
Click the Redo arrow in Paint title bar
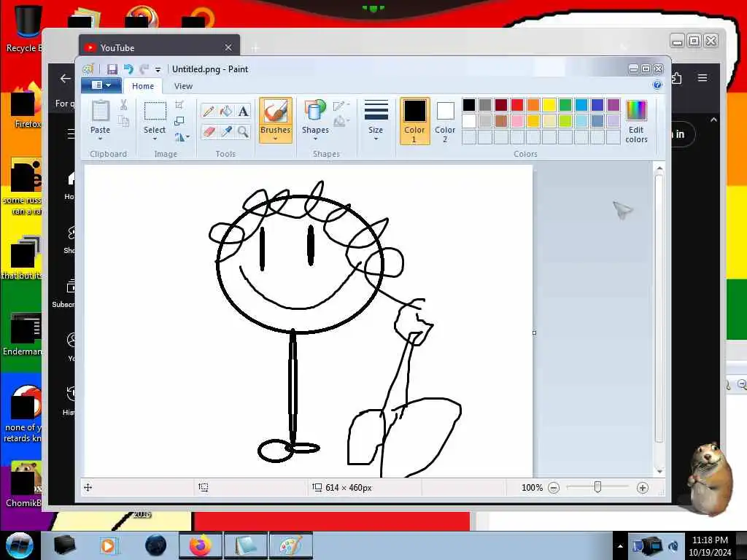tap(144, 69)
